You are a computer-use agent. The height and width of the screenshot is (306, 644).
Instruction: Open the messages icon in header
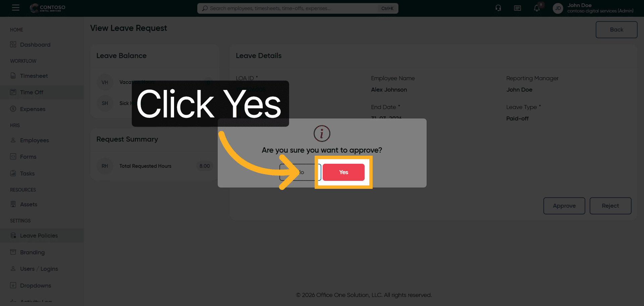point(517,8)
